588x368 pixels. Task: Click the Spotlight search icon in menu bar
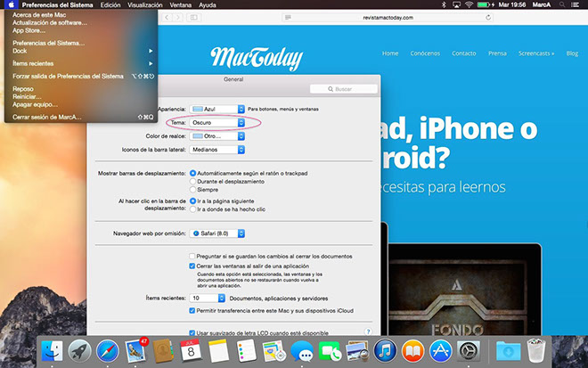click(x=559, y=4)
